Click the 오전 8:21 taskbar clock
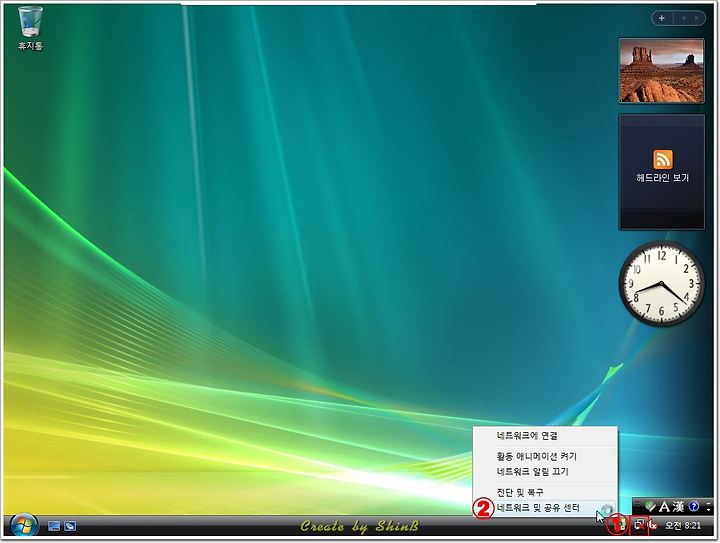This screenshot has height=543, width=720. 683,526
